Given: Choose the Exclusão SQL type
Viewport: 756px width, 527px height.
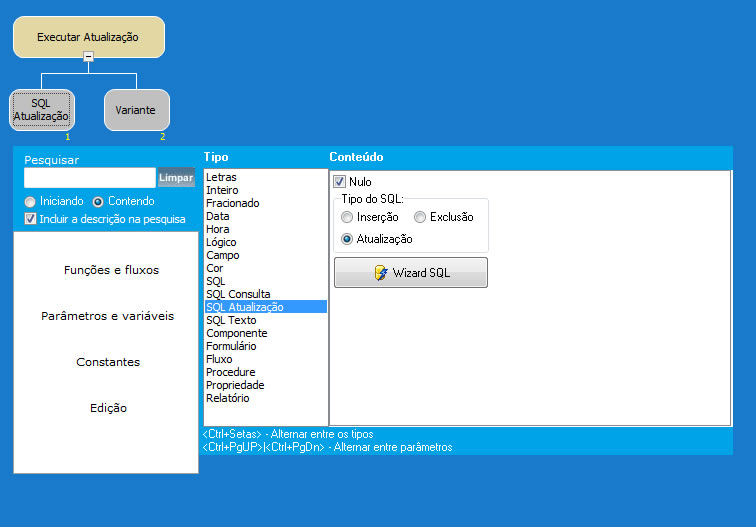Looking at the screenshot, I should click(420, 217).
